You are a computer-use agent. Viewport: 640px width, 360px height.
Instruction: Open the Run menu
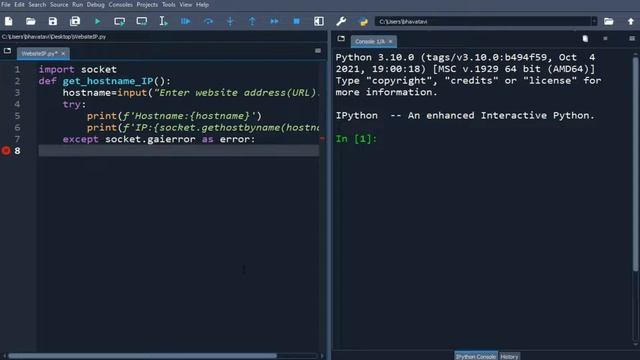coord(78,4)
